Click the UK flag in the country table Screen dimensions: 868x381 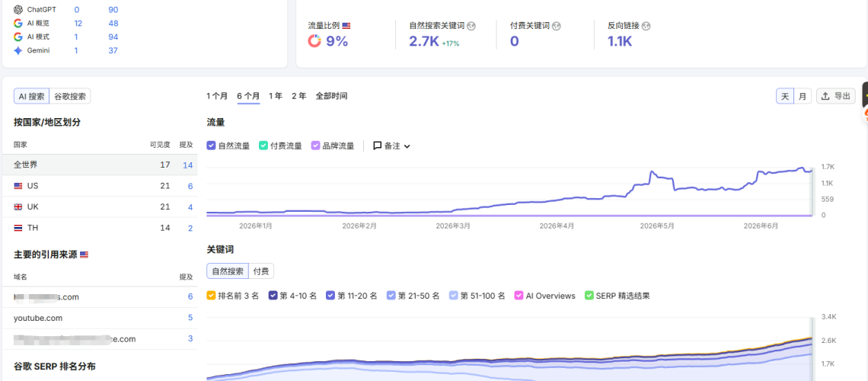18,207
